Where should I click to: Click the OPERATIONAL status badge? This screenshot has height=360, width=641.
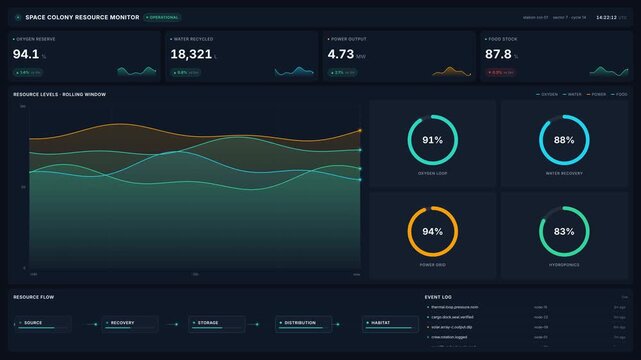[163, 18]
